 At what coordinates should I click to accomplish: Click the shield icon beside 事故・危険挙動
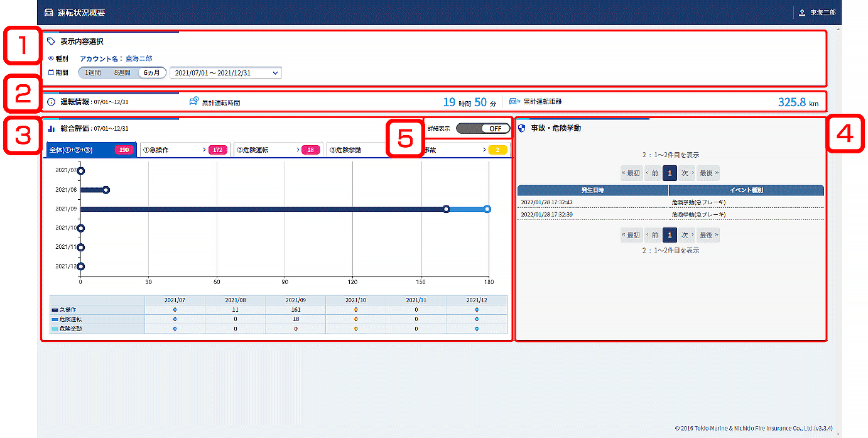(x=521, y=128)
